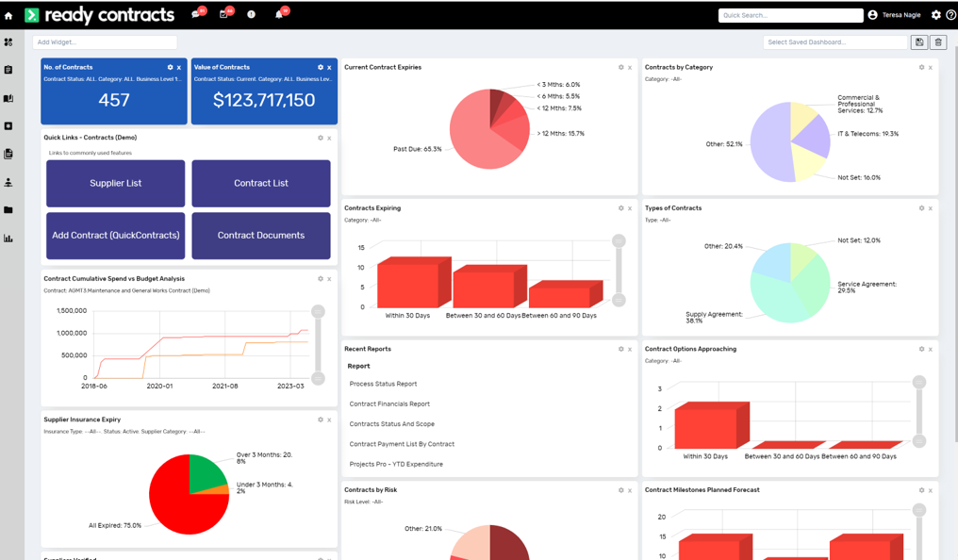Open the stacked documents icon in sidebar

(8, 154)
